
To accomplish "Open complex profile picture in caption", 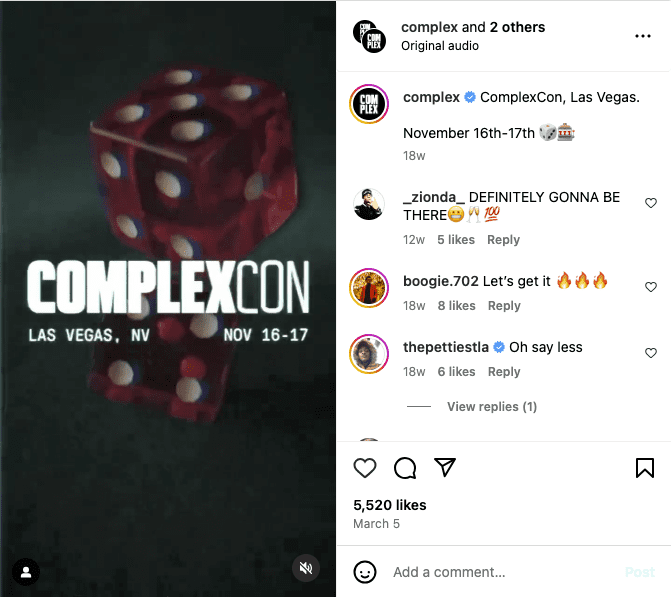I will [369, 104].
